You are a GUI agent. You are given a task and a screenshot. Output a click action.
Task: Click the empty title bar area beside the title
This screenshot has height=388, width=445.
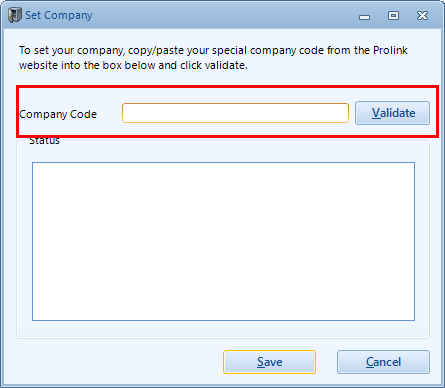[223, 15]
